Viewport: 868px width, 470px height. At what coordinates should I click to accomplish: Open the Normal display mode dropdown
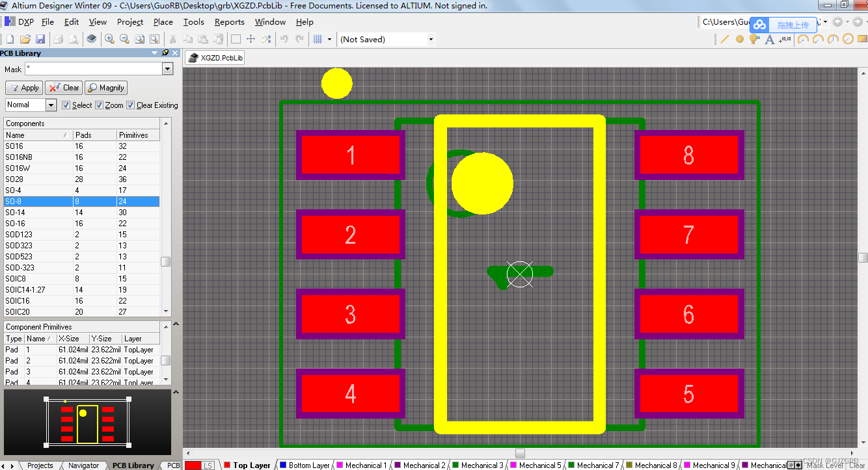(51, 105)
